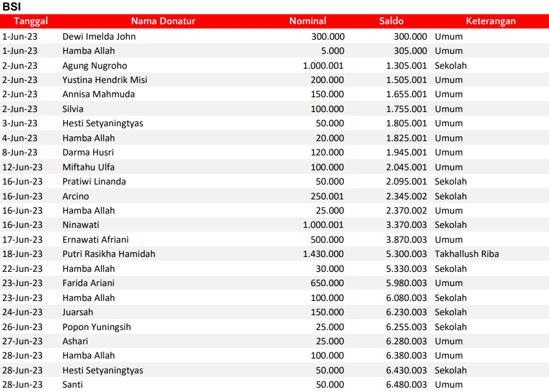Select nominal value 1.430.000

[x=323, y=254]
